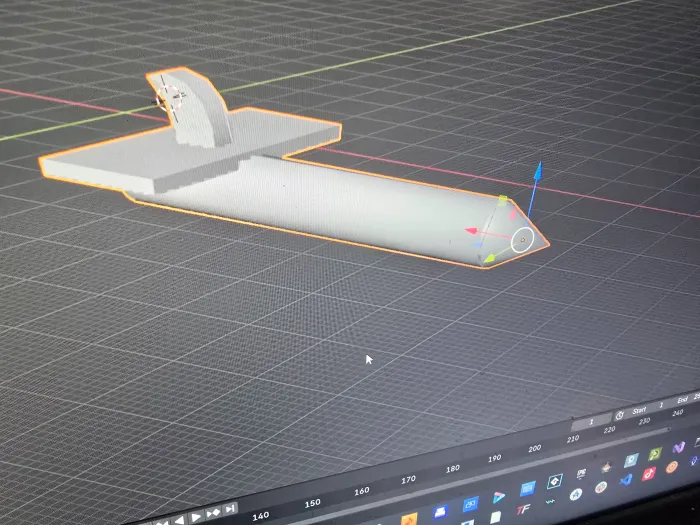Viewport: 700px width, 525px height.
Task: Open the orange circular taskbar icon
Action: coord(671,467)
